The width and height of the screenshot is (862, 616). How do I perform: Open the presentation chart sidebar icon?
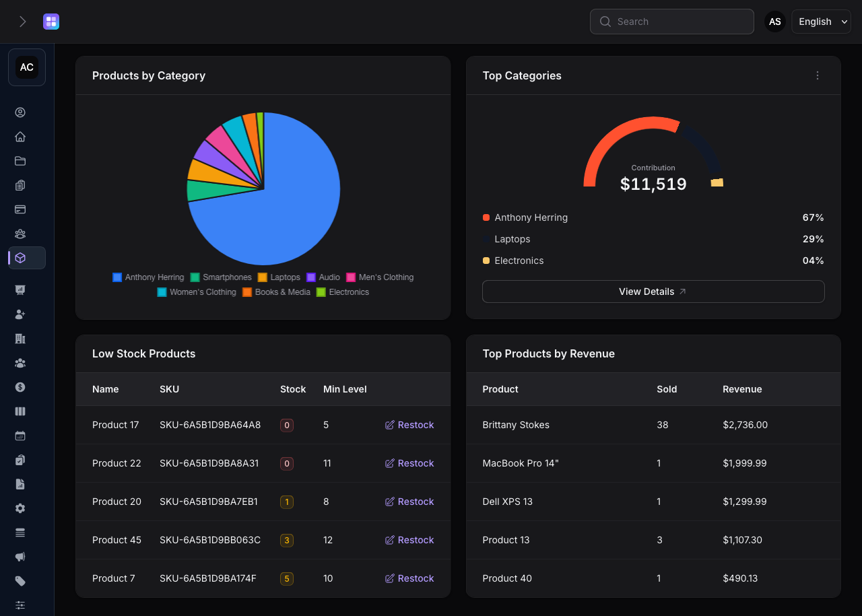(20, 290)
